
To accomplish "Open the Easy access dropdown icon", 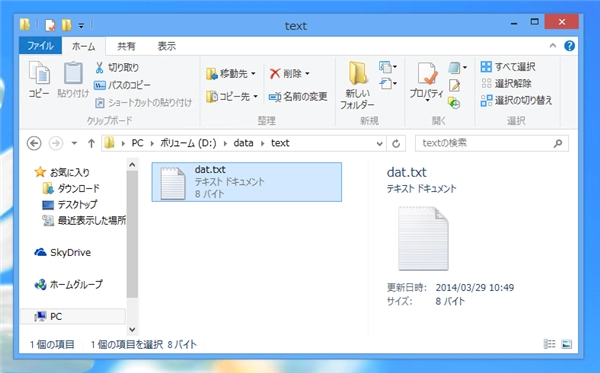I will (388, 83).
